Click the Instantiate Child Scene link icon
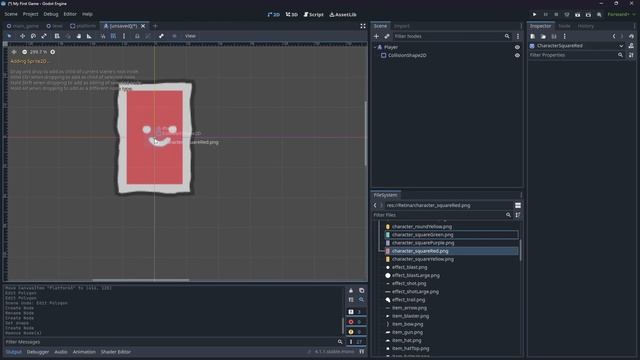Screen dimensions: 640x360 click(387, 36)
